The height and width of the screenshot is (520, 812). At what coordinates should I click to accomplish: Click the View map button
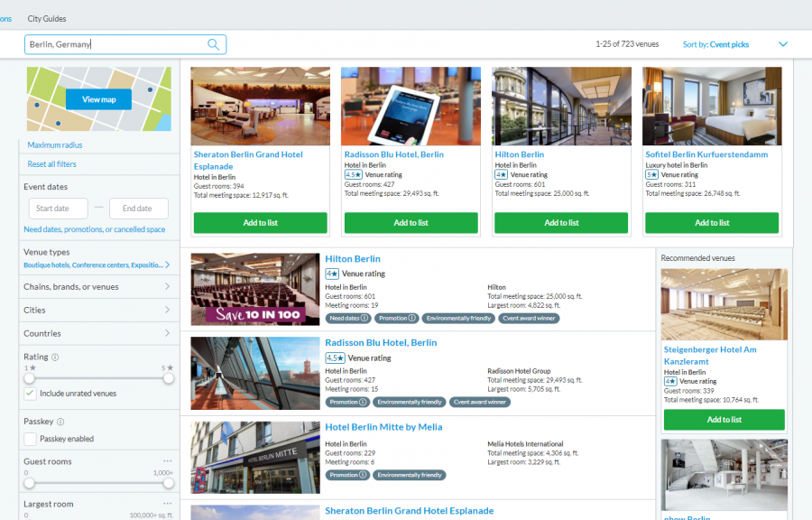[98, 99]
